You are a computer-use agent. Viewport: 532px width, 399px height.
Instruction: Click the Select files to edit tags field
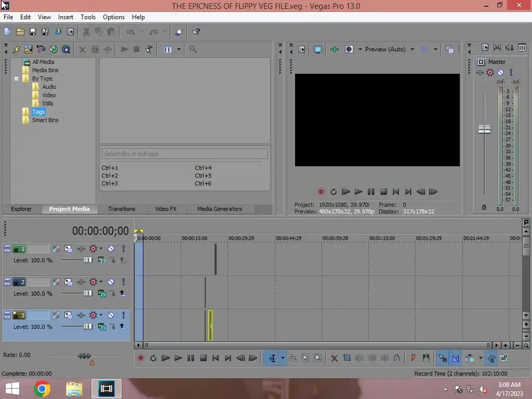pos(184,154)
